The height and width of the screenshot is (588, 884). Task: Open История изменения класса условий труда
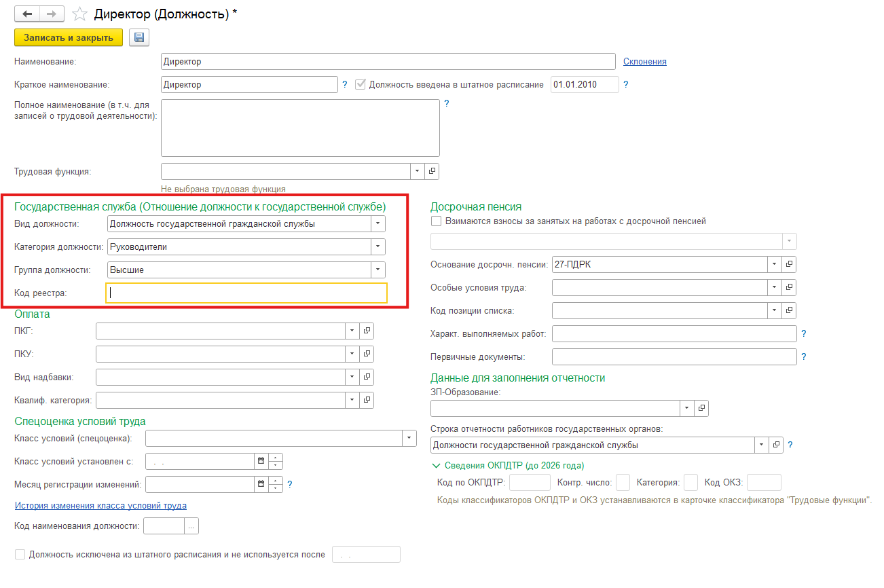(100, 506)
